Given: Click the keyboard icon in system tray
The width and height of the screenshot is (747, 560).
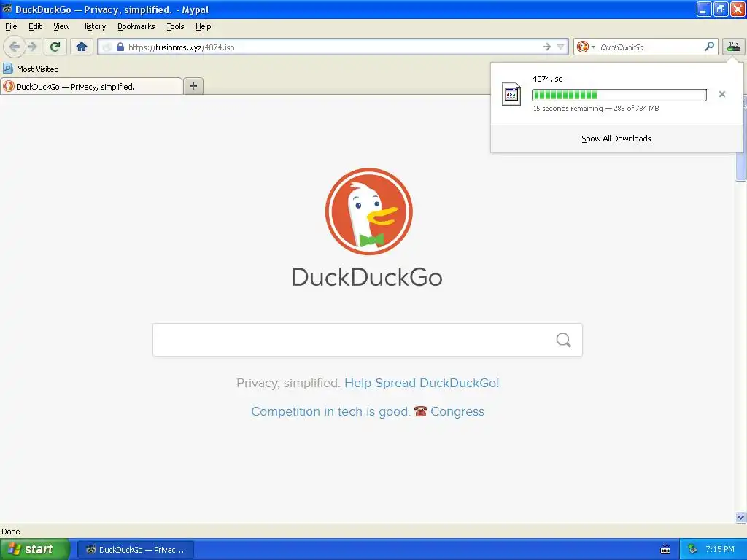Looking at the screenshot, I should 665,550.
